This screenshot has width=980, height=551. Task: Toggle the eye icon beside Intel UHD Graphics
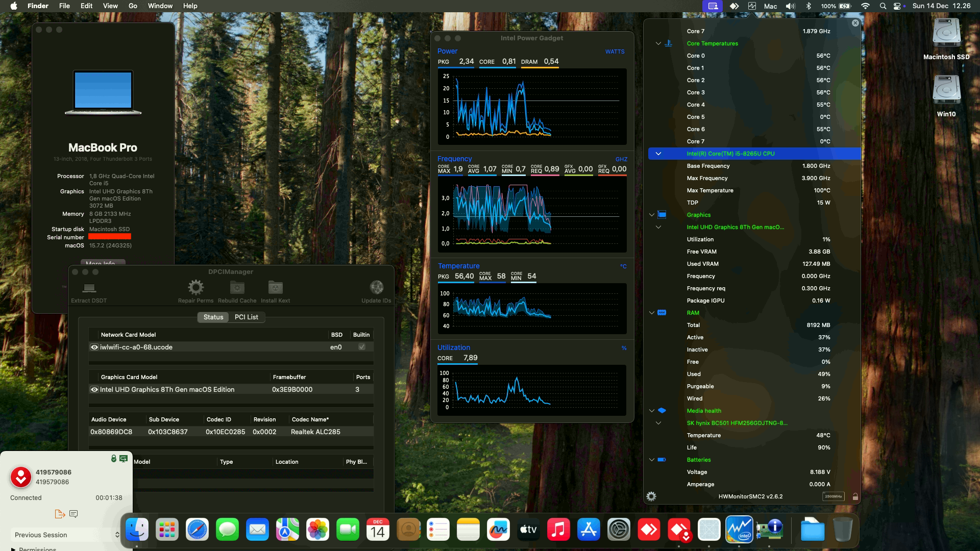click(94, 389)
